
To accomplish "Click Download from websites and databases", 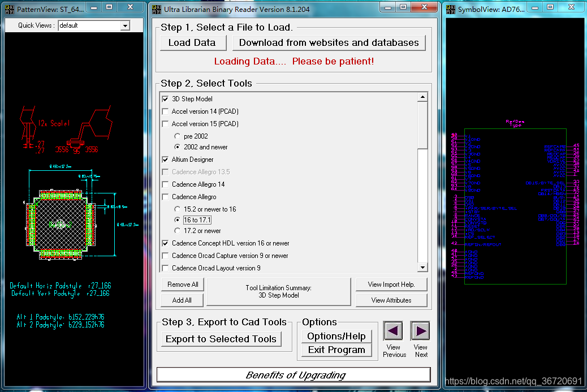I will (x=329, y=42).
